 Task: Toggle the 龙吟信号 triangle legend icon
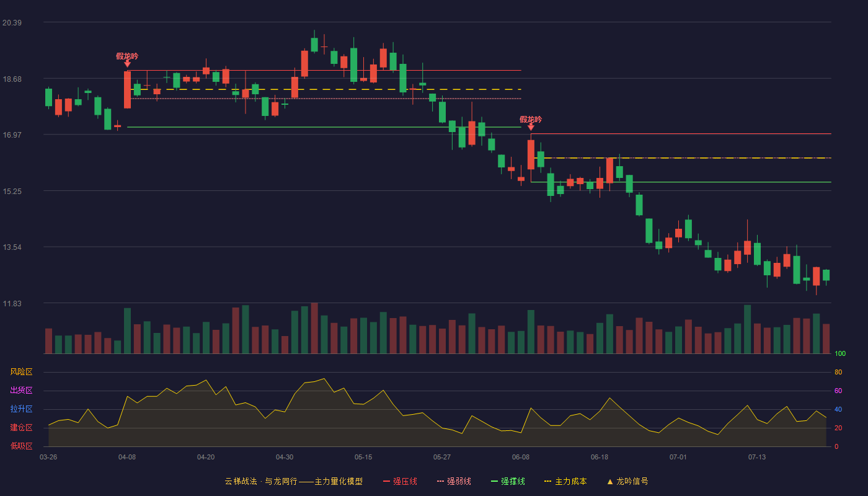(x=610, y=482)
